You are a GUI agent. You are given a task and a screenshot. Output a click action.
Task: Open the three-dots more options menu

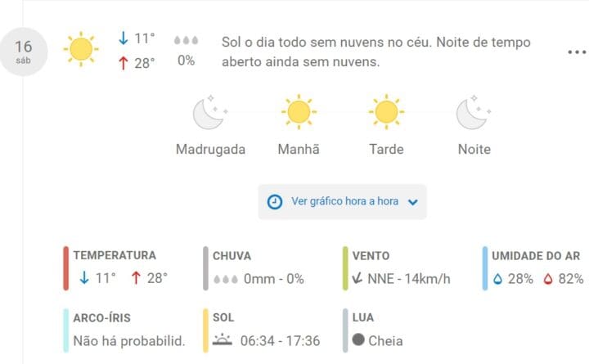577,52
